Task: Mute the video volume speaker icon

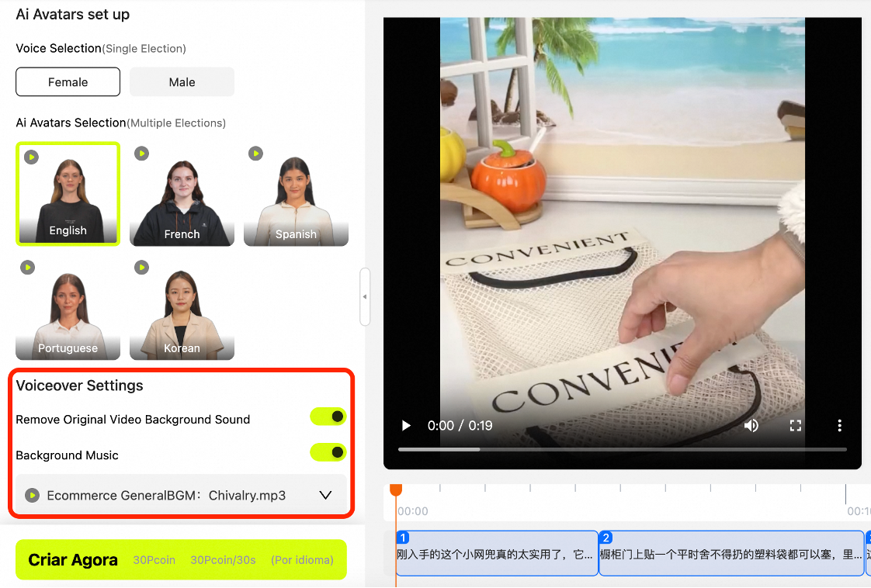Action: 751,425
